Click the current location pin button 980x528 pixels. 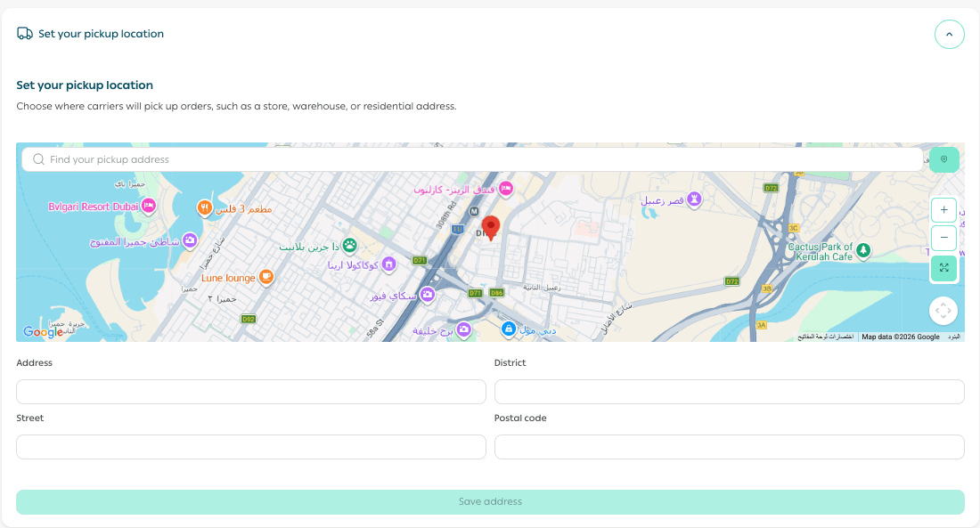click(943, 159)
